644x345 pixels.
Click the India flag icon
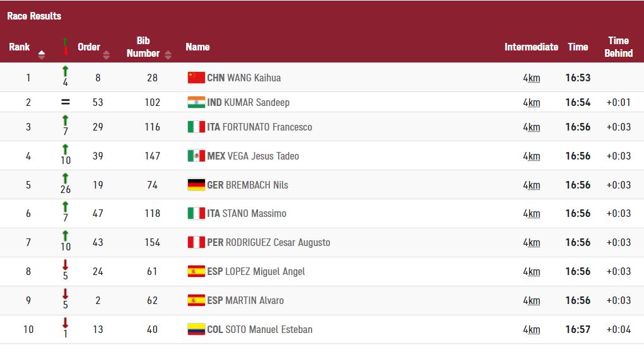pos(196,102)
